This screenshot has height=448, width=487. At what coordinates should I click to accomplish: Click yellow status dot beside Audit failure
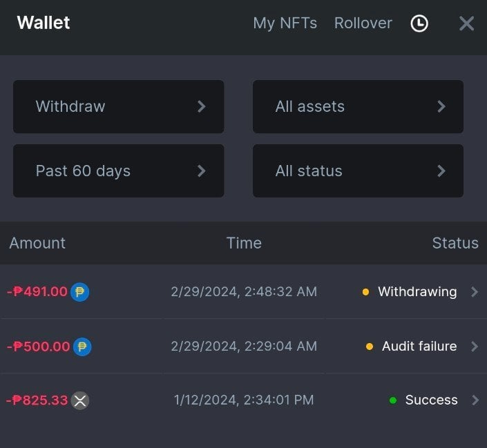pos(370,347)
